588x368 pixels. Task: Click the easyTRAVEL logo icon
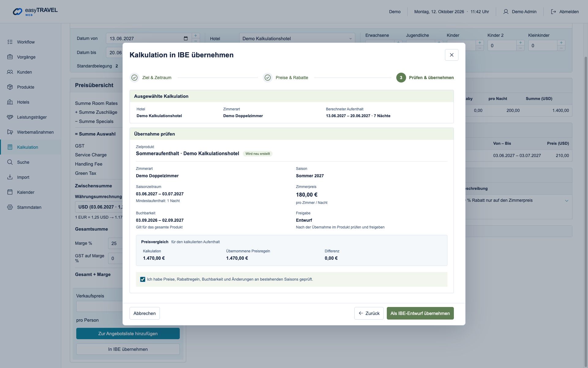17,12
